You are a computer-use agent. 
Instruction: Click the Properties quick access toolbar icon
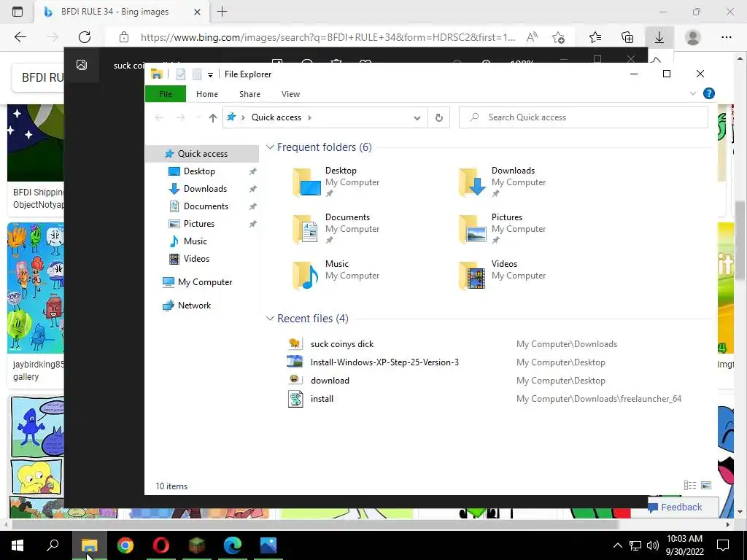tap(181, 74)
